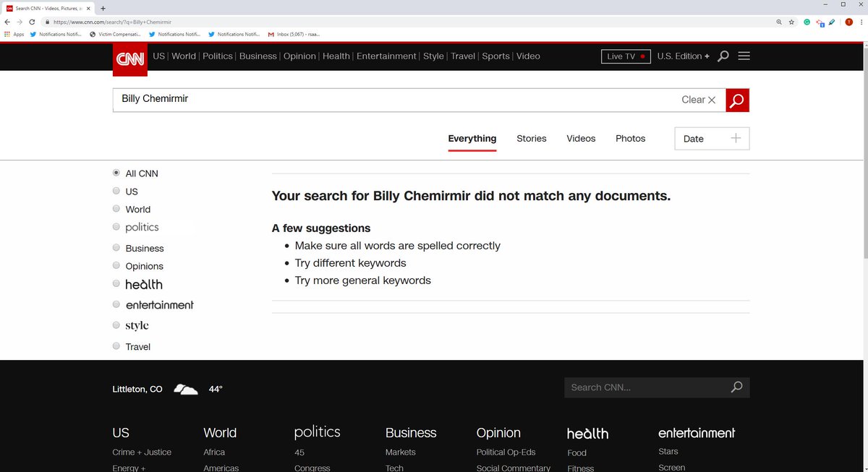This screenshot has height=472, width=868.
Task: Open Entertainment in the top navigation
Action: [x=387, y=56]
